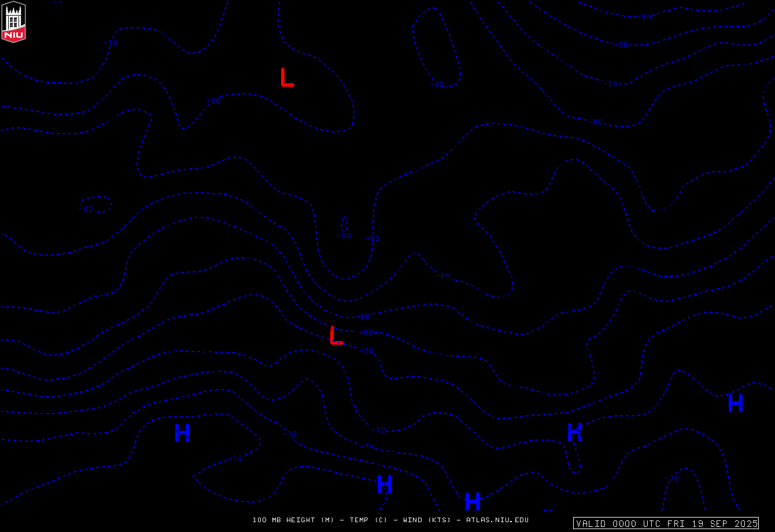Click the -70 temperature contour label
775x532 pixels.
[x=369, y=351]
